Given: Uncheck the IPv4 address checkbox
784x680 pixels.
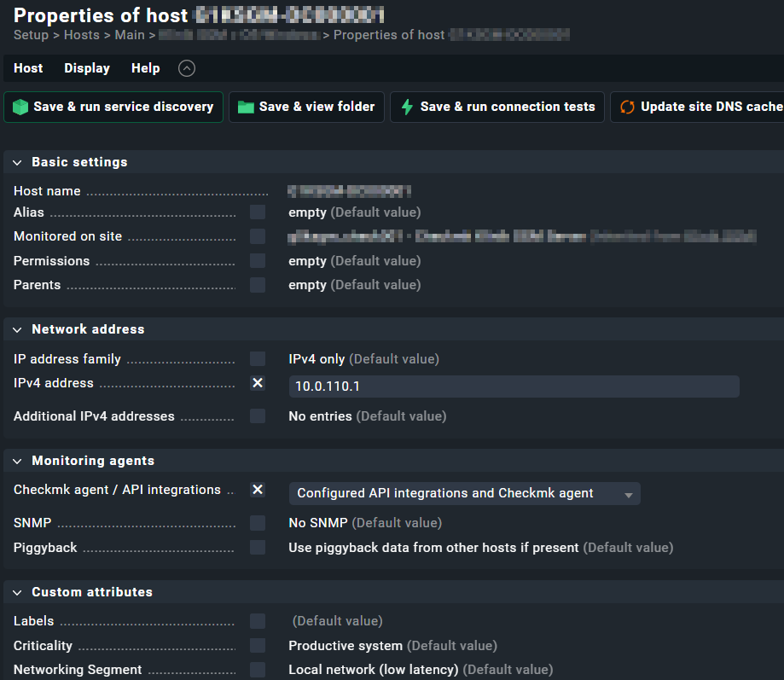Looking at the screenshot, I should click(x=258, y=383).
